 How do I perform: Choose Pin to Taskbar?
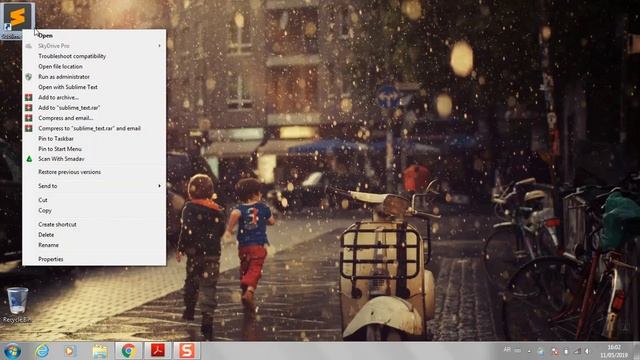[x=94, y=138]
